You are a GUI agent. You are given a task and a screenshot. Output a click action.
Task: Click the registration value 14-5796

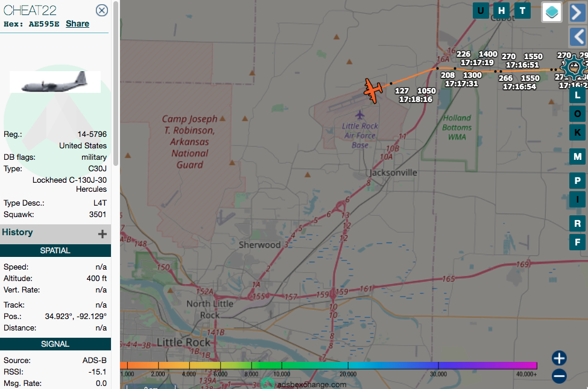(x=92, y=134)
